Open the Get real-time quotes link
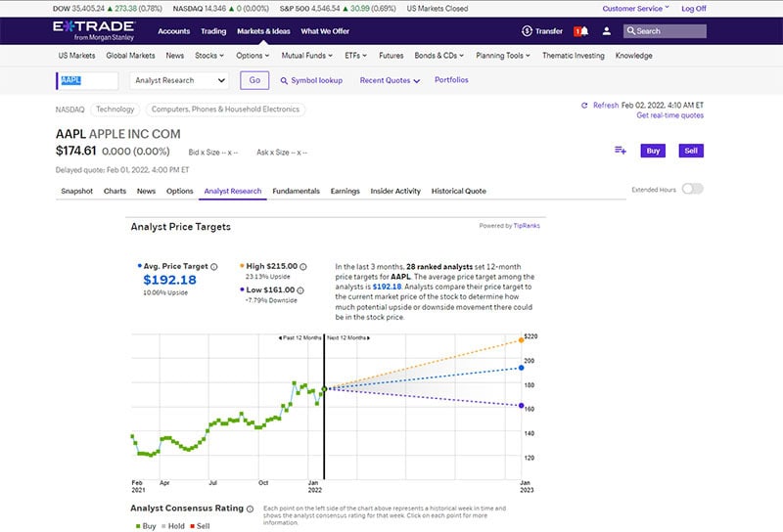Screen dimensions: 783x532 click(669, 115)
